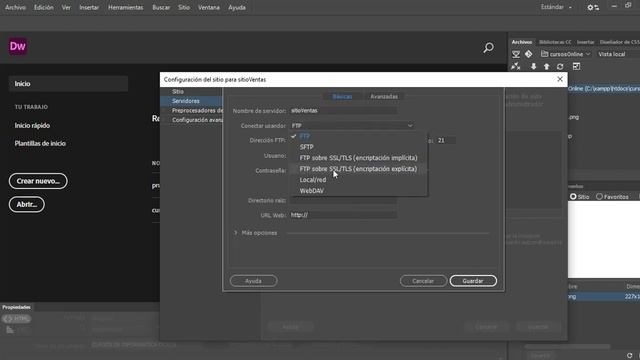Viewport: 640px width, 360px height.
Task: Switch to the Bibliotecas CC tab
Action: pos(555,42)
